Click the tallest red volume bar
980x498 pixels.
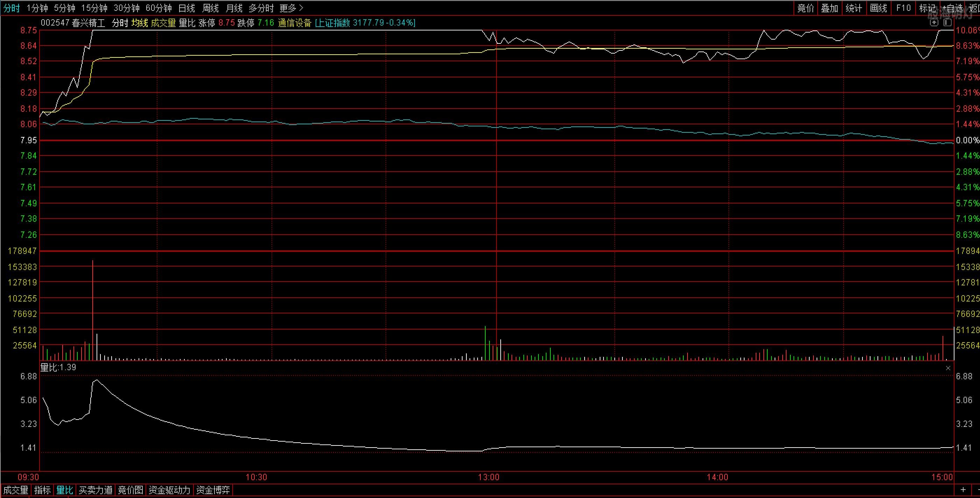pyautogui.click(x=93, y=310)
